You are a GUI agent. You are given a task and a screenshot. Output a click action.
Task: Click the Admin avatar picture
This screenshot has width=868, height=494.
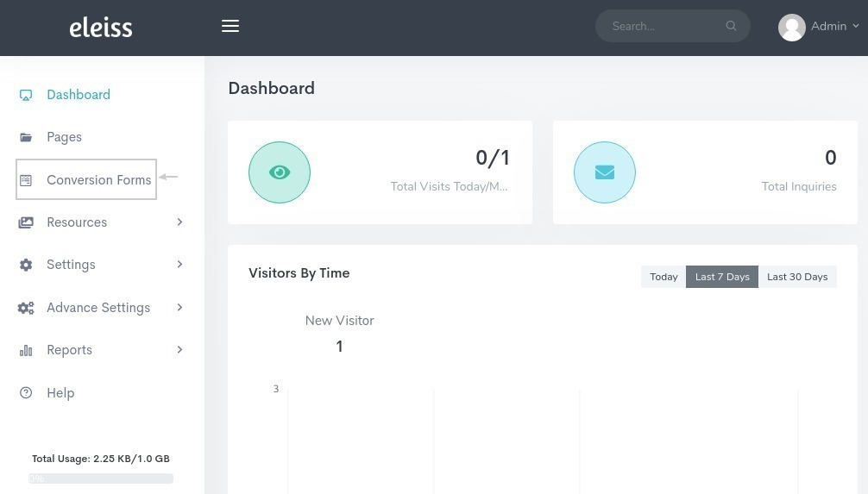click(x=791, y=27)
